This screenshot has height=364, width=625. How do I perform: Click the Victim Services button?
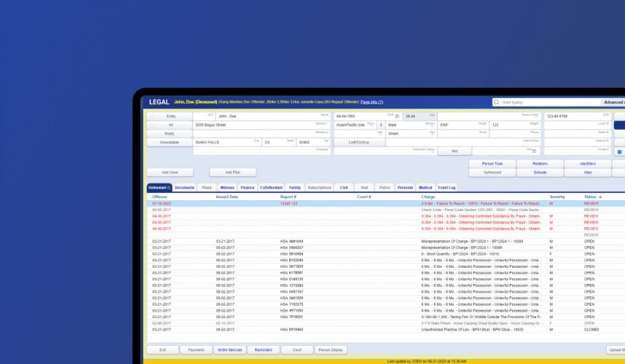pyautogui.click(x=230, y=349)
